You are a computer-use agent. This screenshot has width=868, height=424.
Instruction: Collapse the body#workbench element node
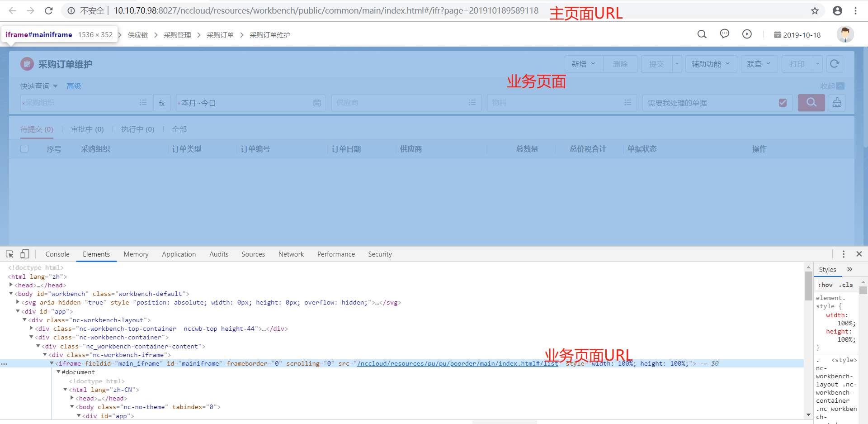coord(11,294)
